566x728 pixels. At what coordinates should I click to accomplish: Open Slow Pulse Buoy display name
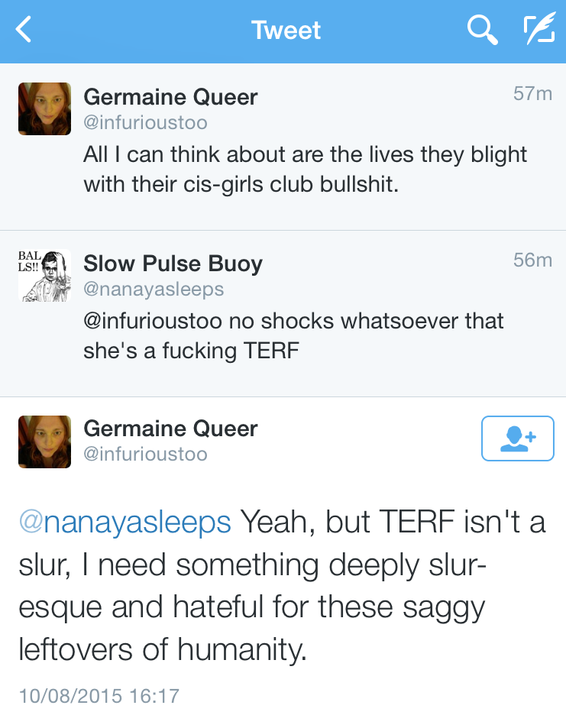(x=173, y=264)
